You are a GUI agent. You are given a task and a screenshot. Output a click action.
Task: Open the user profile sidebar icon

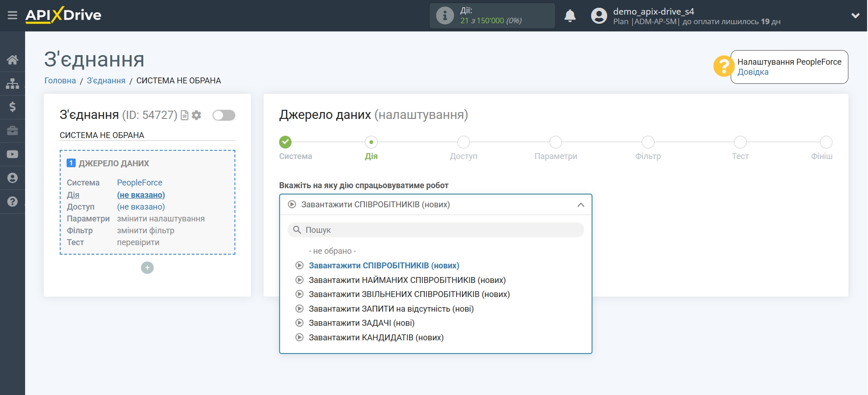pos(12,178)
